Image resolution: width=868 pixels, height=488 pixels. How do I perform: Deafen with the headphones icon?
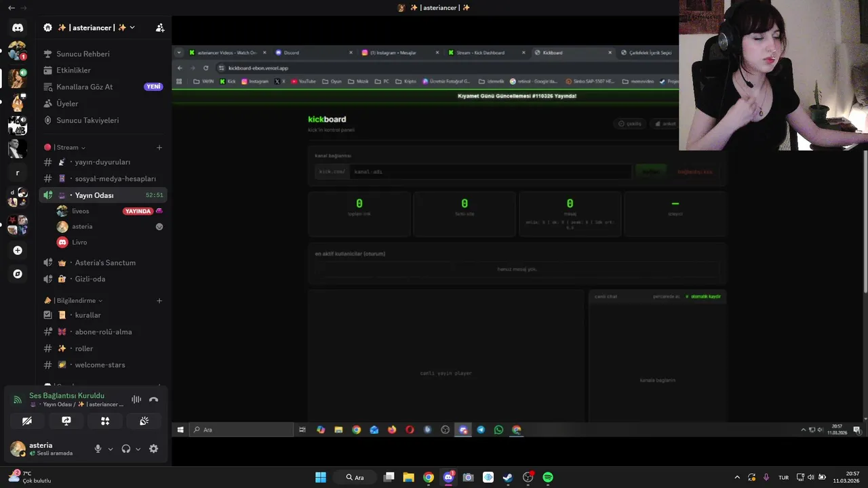pos(125,449)
